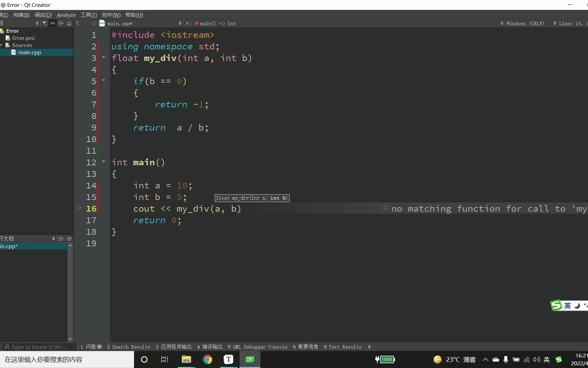Launch Chrome from the taskbar
588x368 pixels.
tap(207, 359)
